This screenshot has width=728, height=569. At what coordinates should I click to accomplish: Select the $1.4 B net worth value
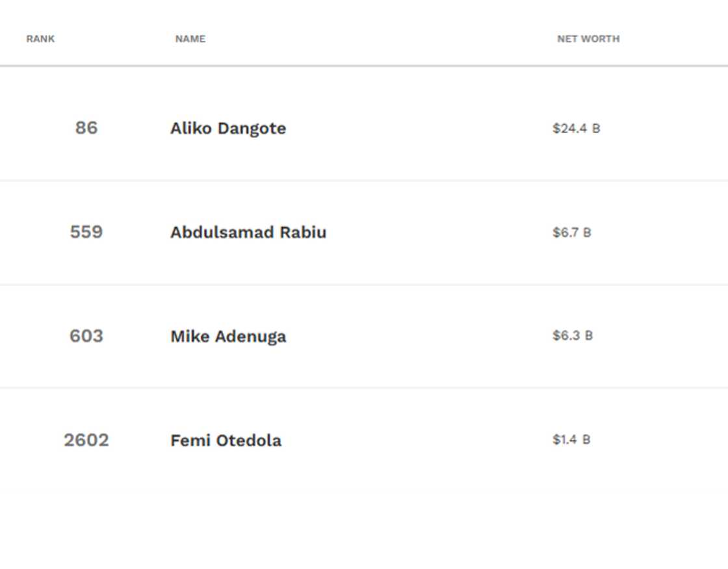click(x=571, y=440)
